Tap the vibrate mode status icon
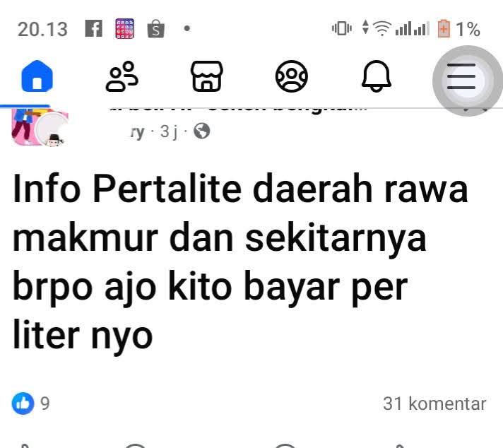Screen dimensions: 503x448 342,28
